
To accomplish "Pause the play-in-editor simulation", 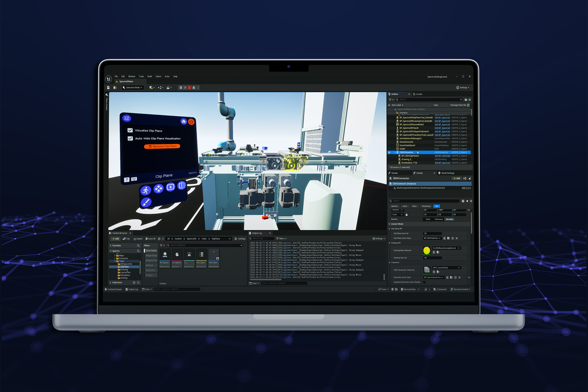I will click(x=181, y=87).
